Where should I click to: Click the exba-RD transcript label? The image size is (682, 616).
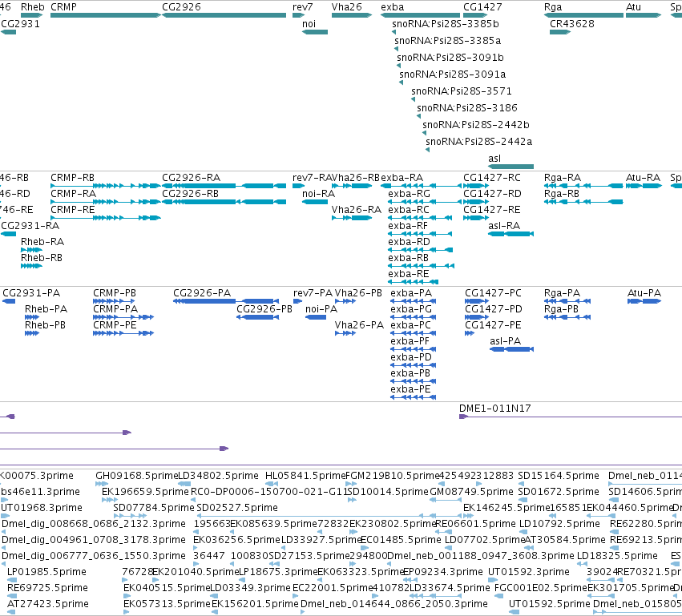pos(409,242)
